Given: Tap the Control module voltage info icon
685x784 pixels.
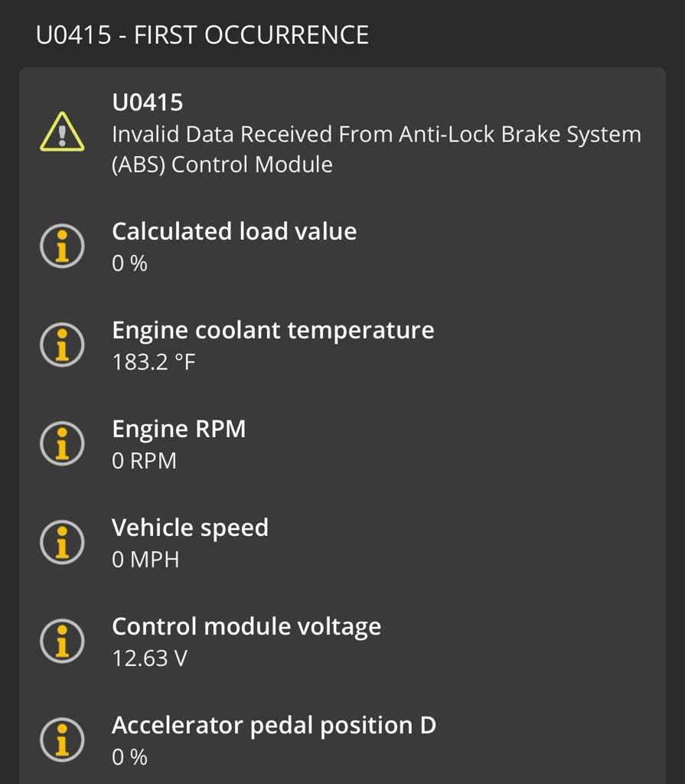Looking at the screenshot, I should pyautogui.click(x=62, y=642).
